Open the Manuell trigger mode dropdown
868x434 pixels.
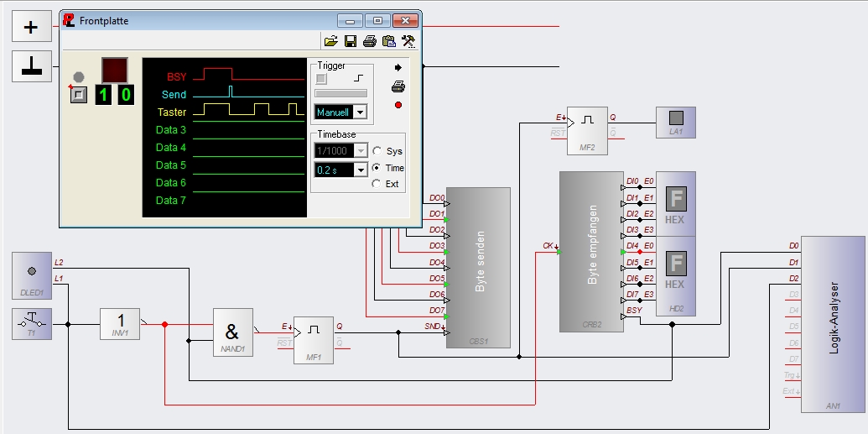click(x=360, y=112)
